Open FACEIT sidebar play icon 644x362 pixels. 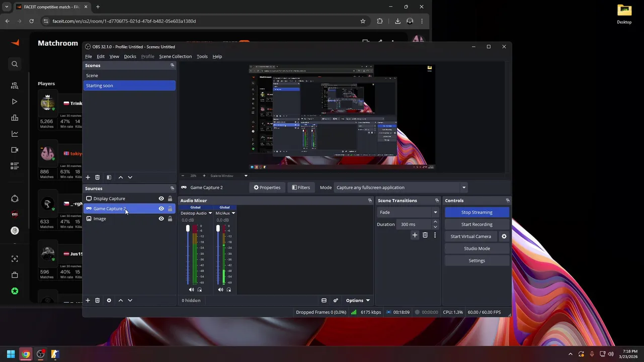point(15,102)
